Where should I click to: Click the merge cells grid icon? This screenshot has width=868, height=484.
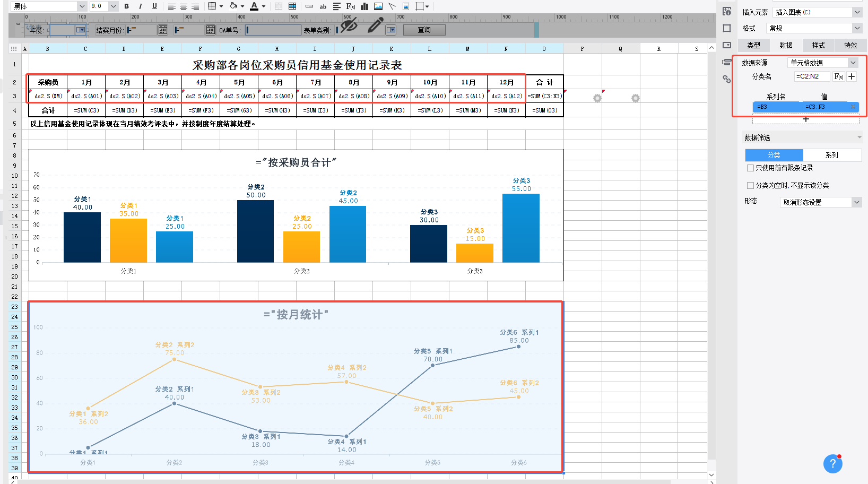point(292,6)
